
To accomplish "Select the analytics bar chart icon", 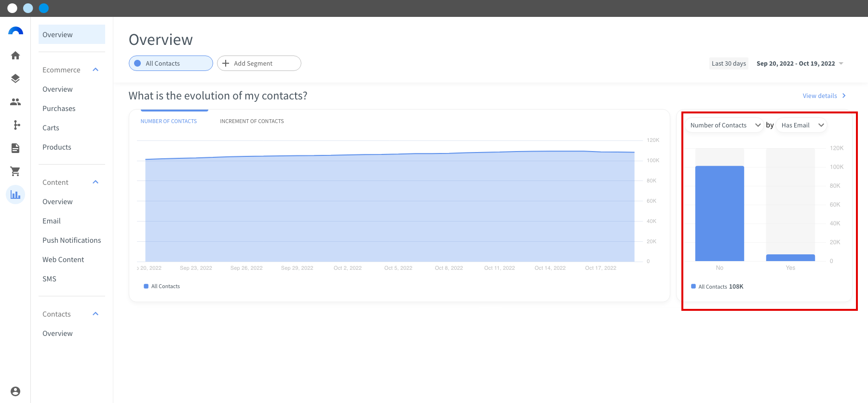I will coord(15,195).
